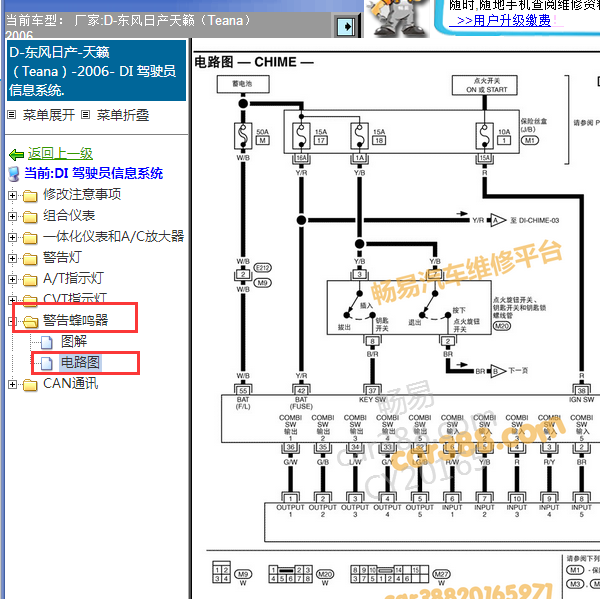Expand the A/T指示灯 folder node

12,280
